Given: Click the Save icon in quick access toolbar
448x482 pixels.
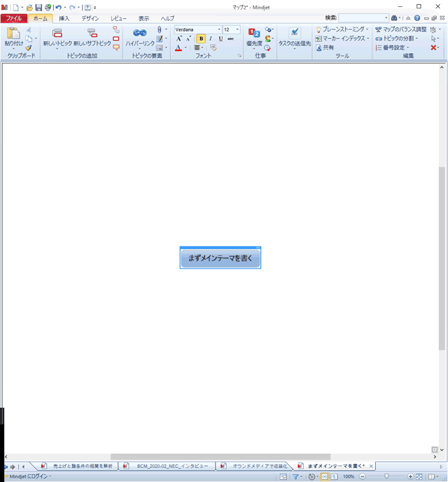Looking at the screenshot, I should click(39, 7).
